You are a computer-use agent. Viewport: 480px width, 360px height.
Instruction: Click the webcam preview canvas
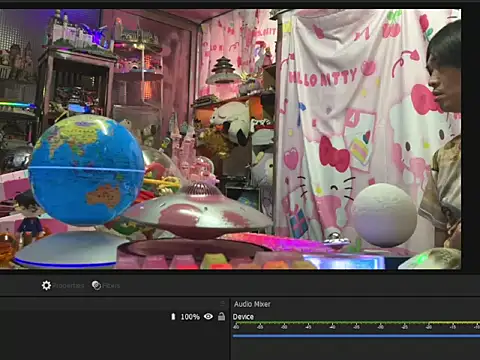[x=230, y=139]
